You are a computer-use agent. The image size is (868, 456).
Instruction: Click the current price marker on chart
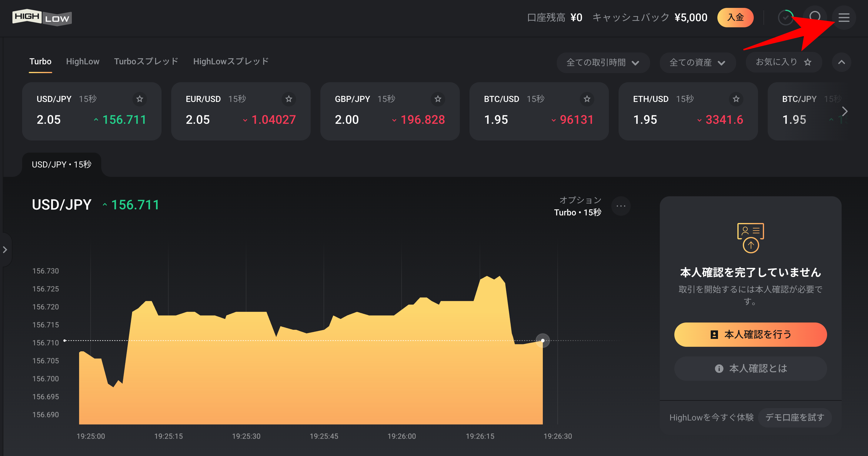coord(542,340)
